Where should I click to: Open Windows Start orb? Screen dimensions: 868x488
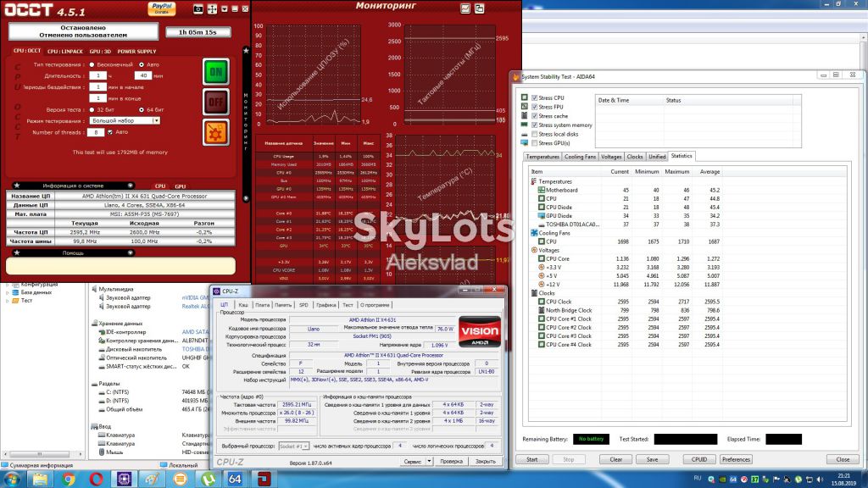click(x=12, y=479)
